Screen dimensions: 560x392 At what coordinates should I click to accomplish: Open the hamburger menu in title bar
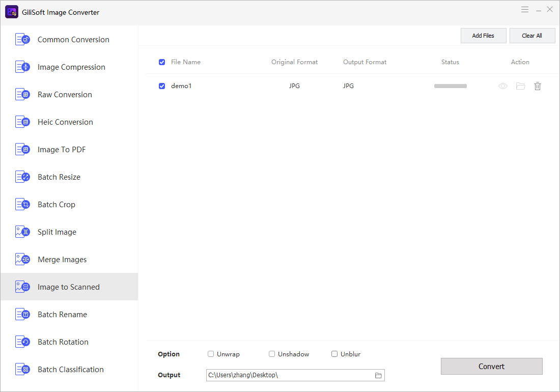[525, 10]
